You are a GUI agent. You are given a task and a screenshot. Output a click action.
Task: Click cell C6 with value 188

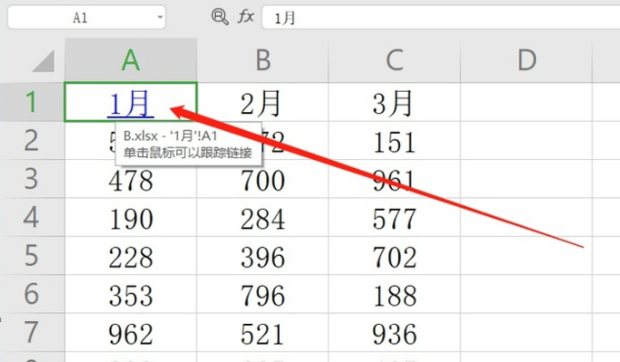coord(394,294)
